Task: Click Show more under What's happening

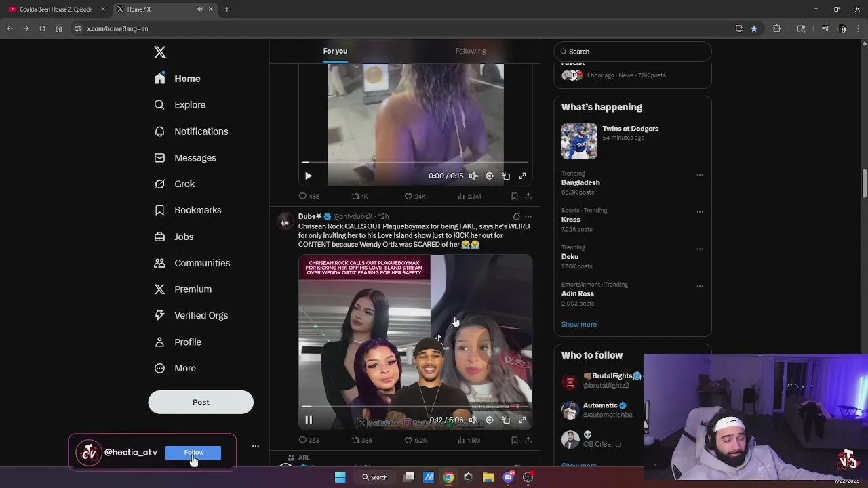Action: pyautogui.click(x=579, y=325)
